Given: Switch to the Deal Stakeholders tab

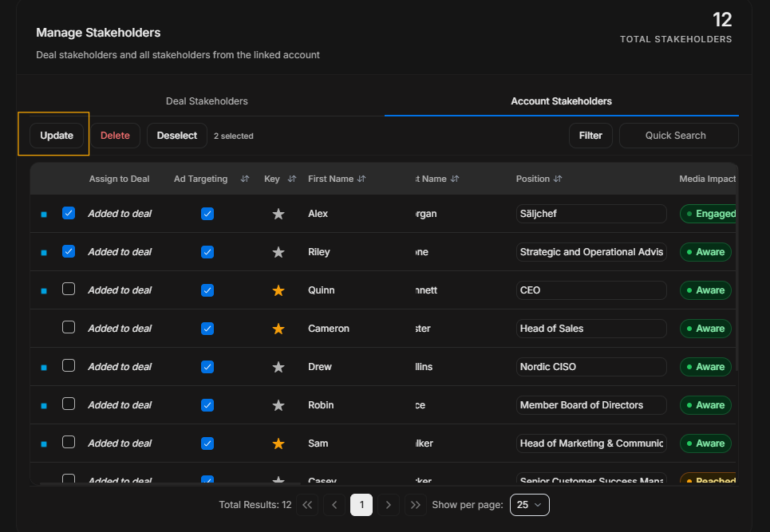Looking at the screenshot, I should tap(207, 101).
